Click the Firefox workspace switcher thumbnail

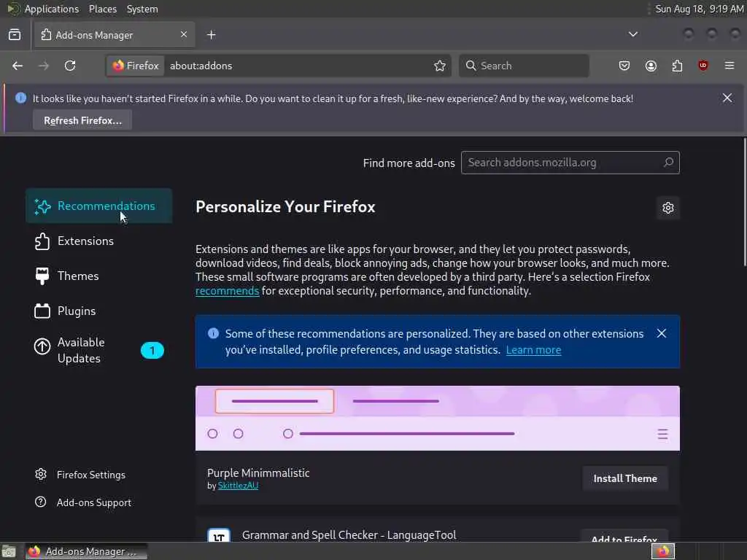[663, 551]
